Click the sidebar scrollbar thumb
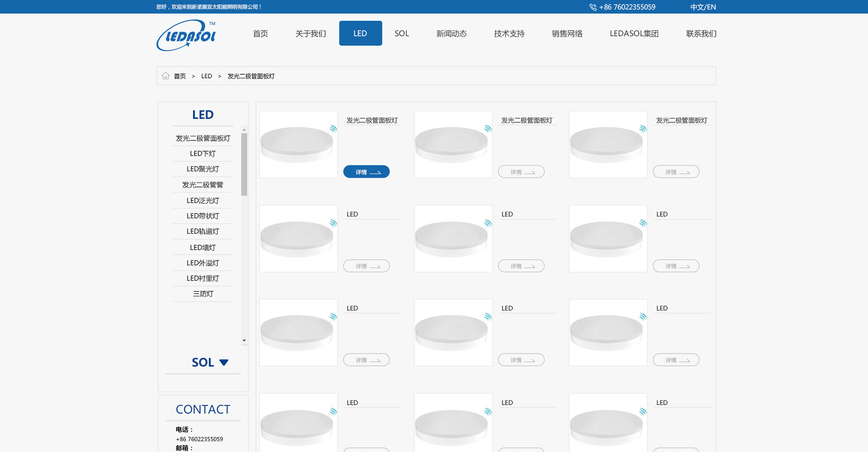Screen dimensions: 868x452 tap(244, 165)
